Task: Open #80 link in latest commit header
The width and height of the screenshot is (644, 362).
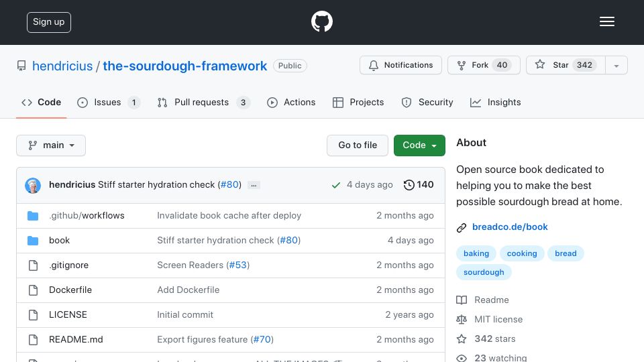Action: click(229, 185)
